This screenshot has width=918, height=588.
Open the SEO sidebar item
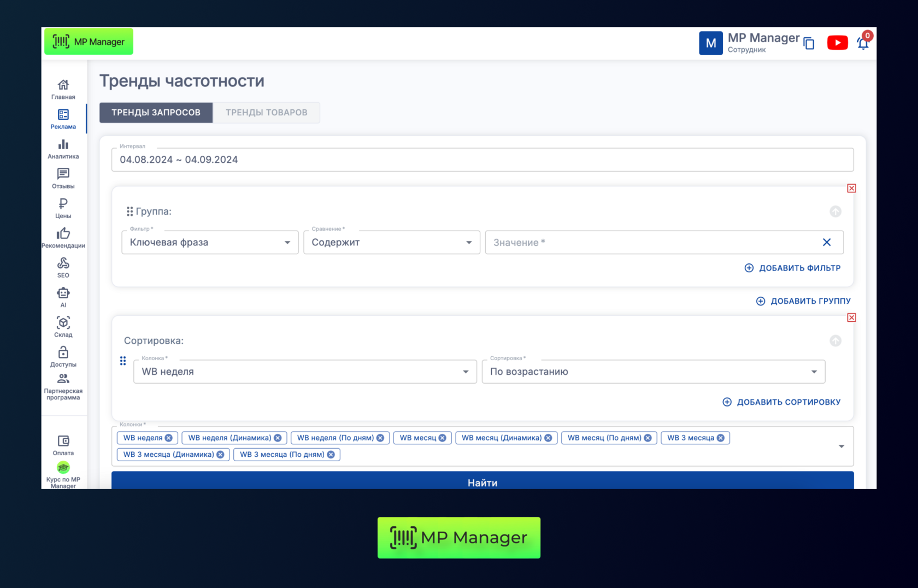(x=63, y=267)
